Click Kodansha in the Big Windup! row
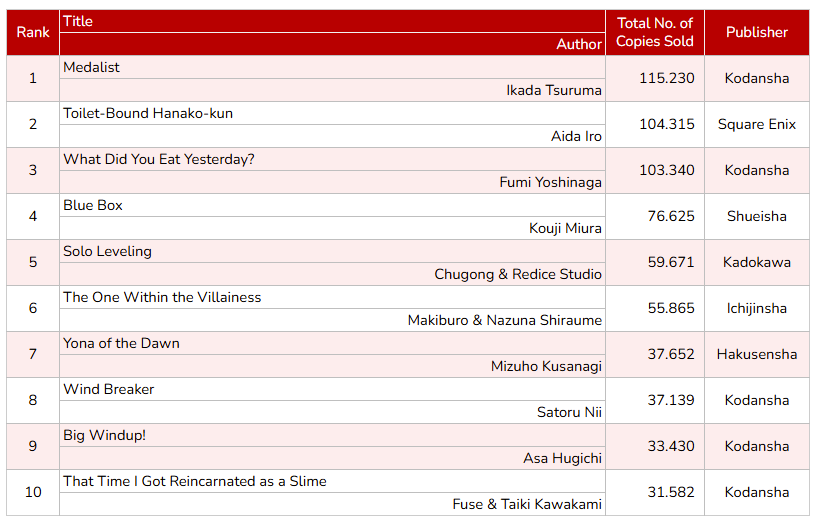Viewport: 817px width, 523px height. click(757, 446)
